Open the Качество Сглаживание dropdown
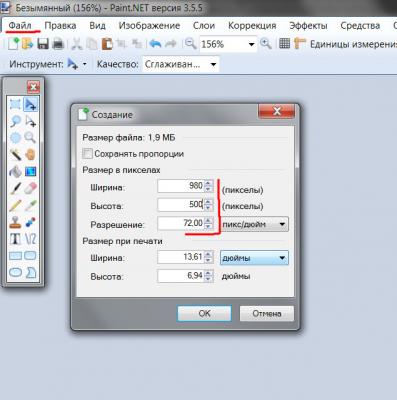397x400 pixels. [213, 64]
